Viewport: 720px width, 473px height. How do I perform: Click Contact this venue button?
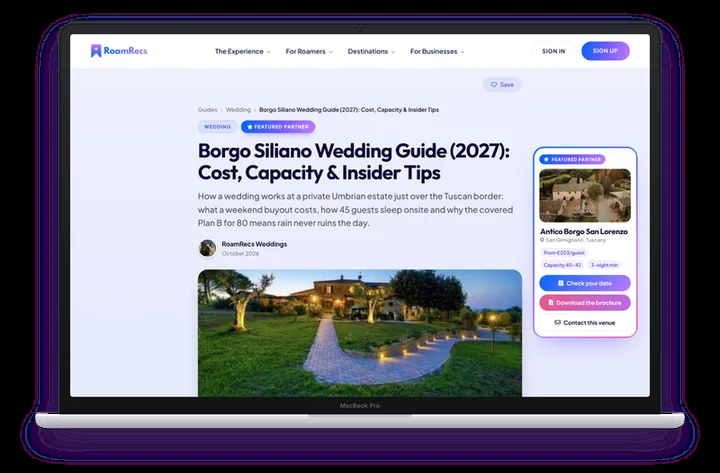585,323
